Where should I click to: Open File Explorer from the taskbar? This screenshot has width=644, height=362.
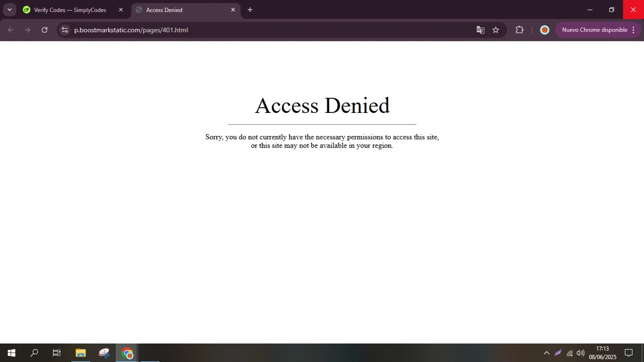coord(80,353)
